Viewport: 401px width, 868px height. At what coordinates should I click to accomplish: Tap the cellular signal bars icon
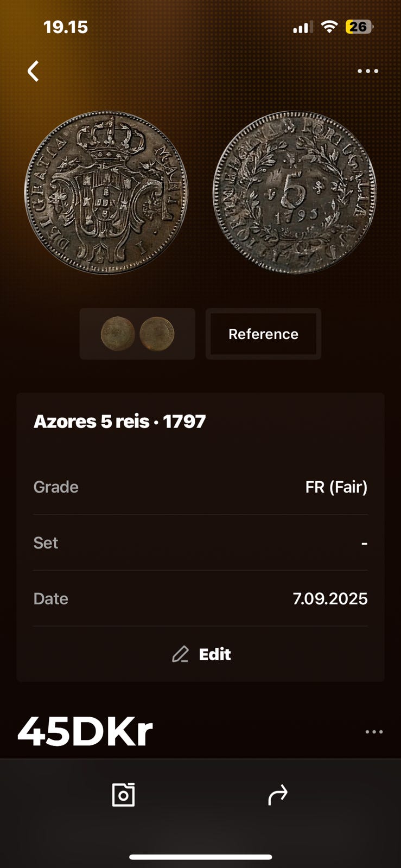302,27
